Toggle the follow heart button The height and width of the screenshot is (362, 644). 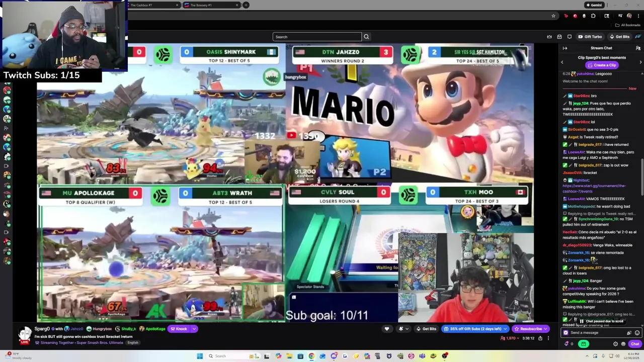click(387, 329)
